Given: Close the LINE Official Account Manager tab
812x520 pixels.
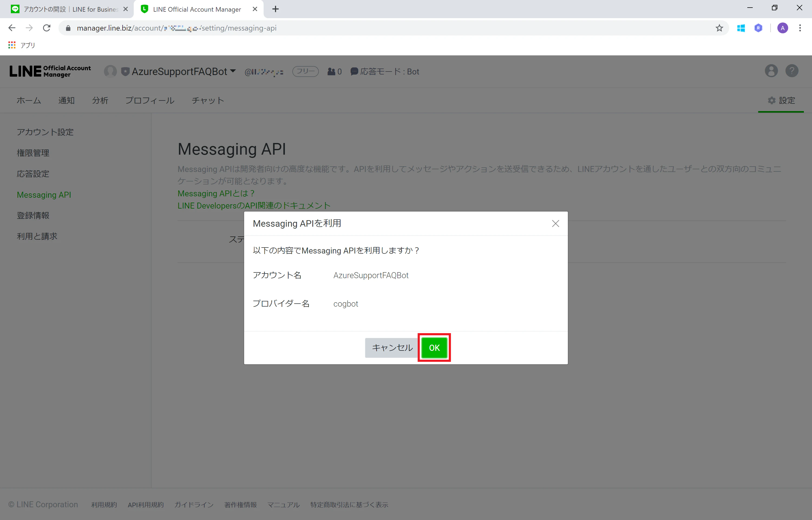Looking at the screenshot, I should tap(255, 9).
